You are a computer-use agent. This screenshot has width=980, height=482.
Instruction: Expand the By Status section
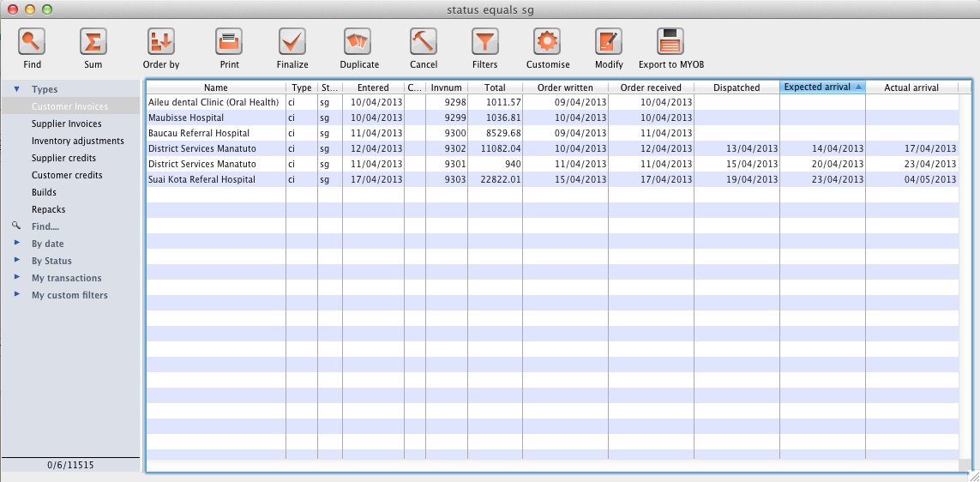click(x=16, y=261)
